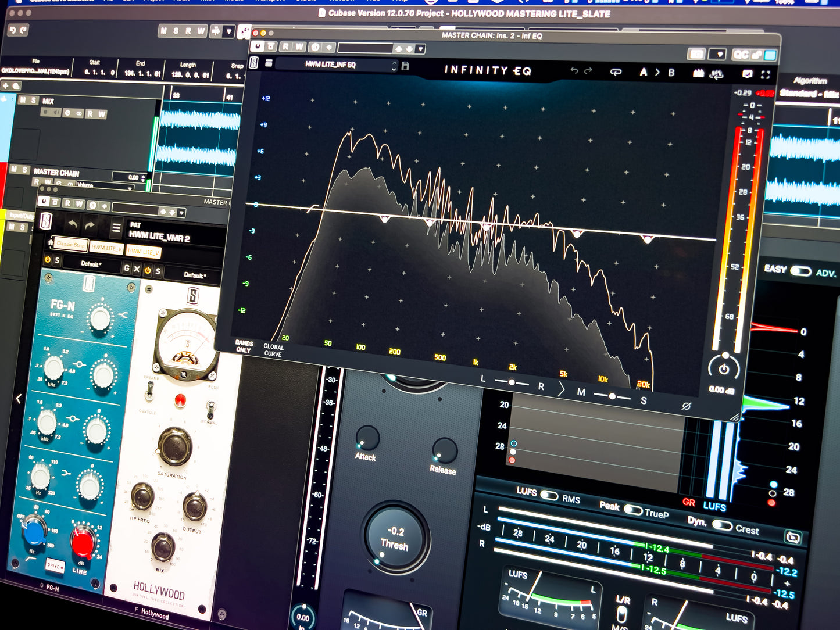Viewport: 840px width, 630px height.
Task: Open VMR window preset dropdown arrow
Action: [x=181, y=213]
